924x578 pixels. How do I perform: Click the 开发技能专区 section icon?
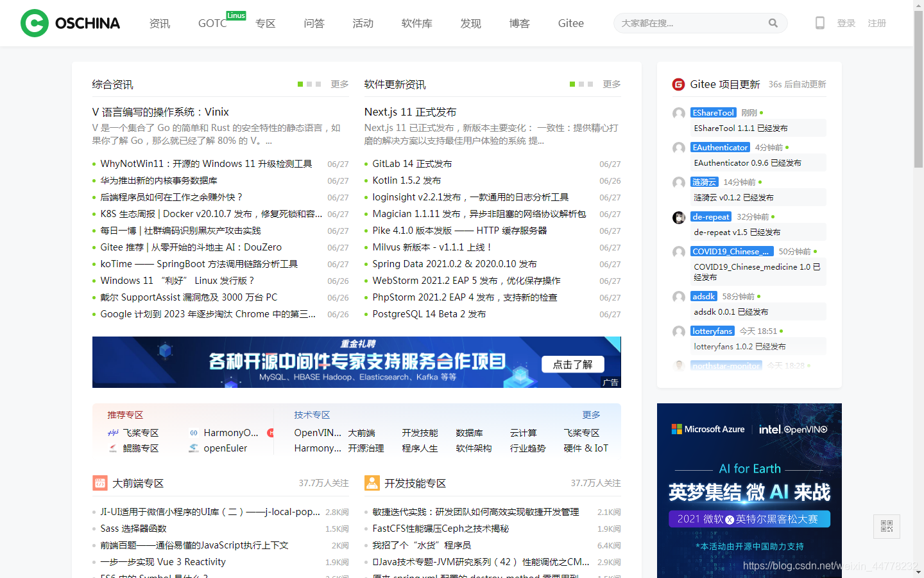(x=372, y=483)
